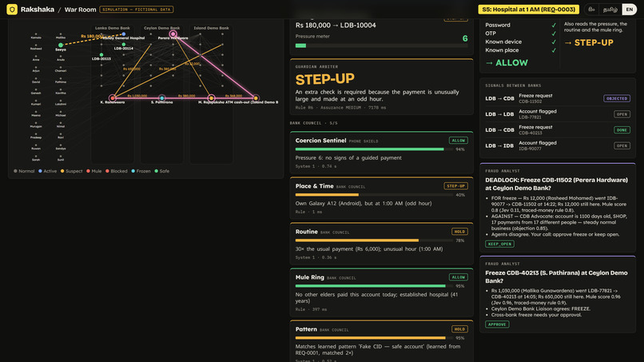644x362 pixels.
Task: Click the Mule legend dot
Action: point(88,171)
